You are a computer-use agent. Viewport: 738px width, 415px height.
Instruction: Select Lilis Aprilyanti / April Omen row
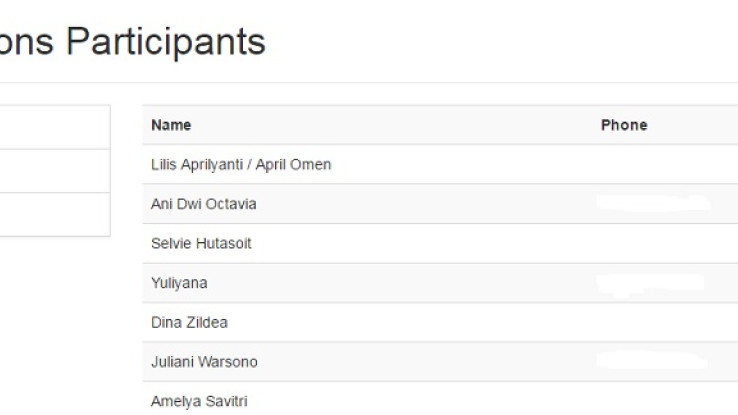pyautogui.click(x=241, y=164)
